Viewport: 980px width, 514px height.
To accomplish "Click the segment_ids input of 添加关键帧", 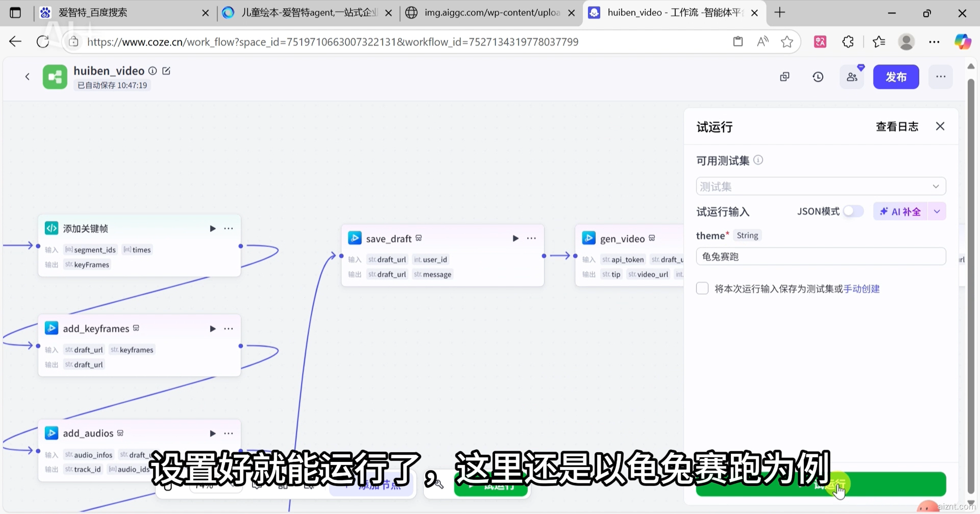I will click(x=90, y=250).
